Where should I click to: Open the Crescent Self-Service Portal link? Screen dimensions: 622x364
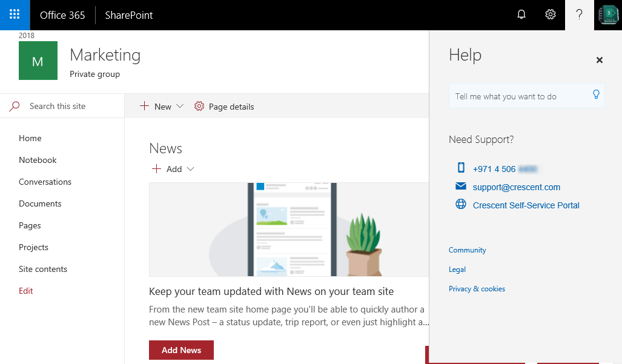(526, 205)
